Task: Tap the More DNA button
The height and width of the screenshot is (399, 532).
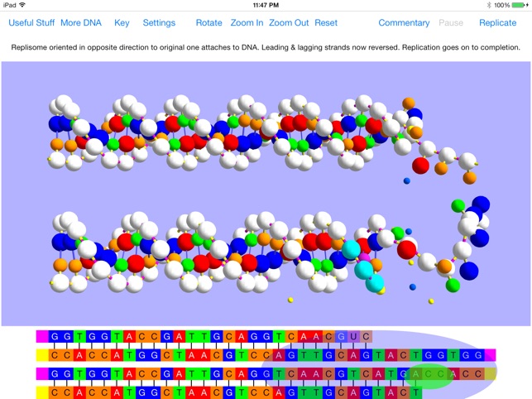Action: pyautogui.click(x=81, y=22)
